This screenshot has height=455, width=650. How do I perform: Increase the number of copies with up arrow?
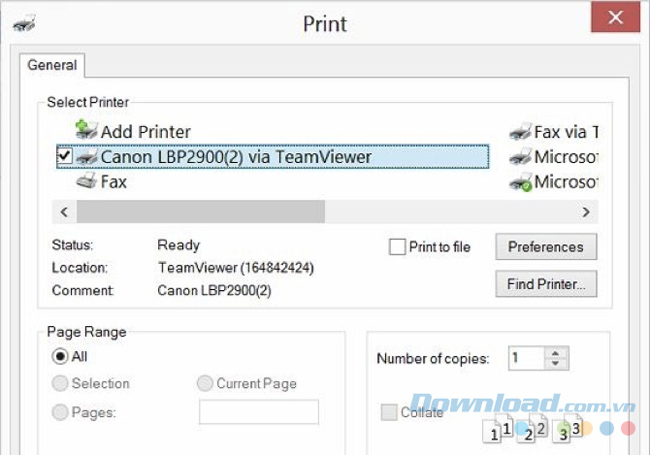coord(555,353)
